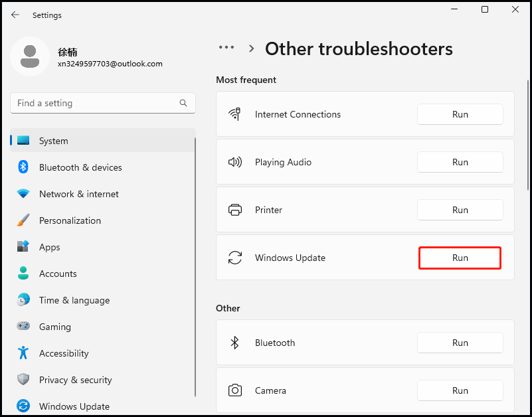
Task: Click the Internet Connections label
Action: tap(298, 114)
